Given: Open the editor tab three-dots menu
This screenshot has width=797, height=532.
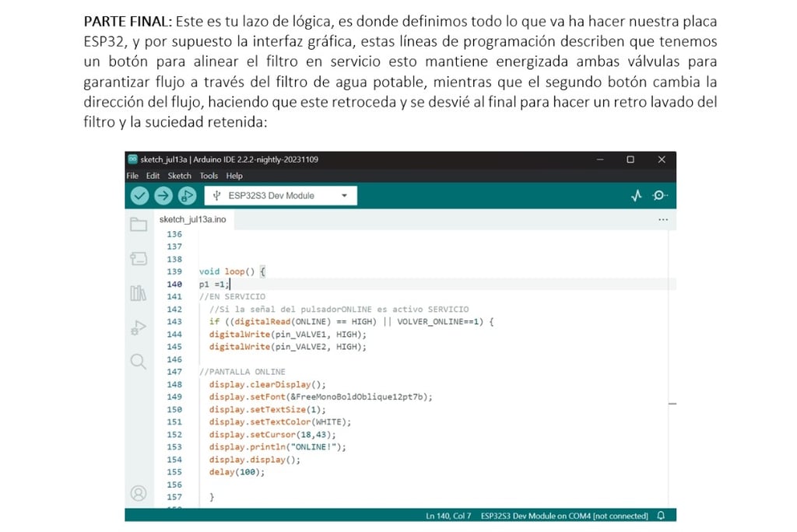Looking at the screenshot, I should (x=663, y=219).
